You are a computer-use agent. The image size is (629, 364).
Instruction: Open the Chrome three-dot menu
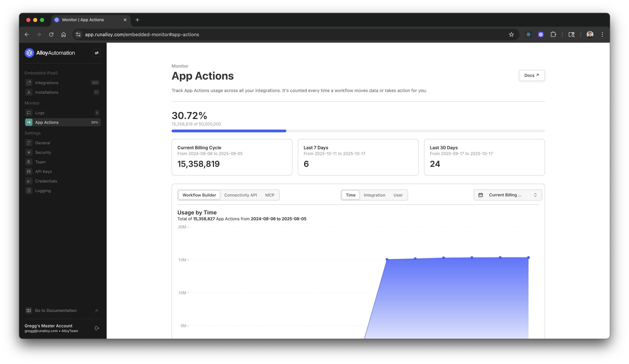[602, 34]
